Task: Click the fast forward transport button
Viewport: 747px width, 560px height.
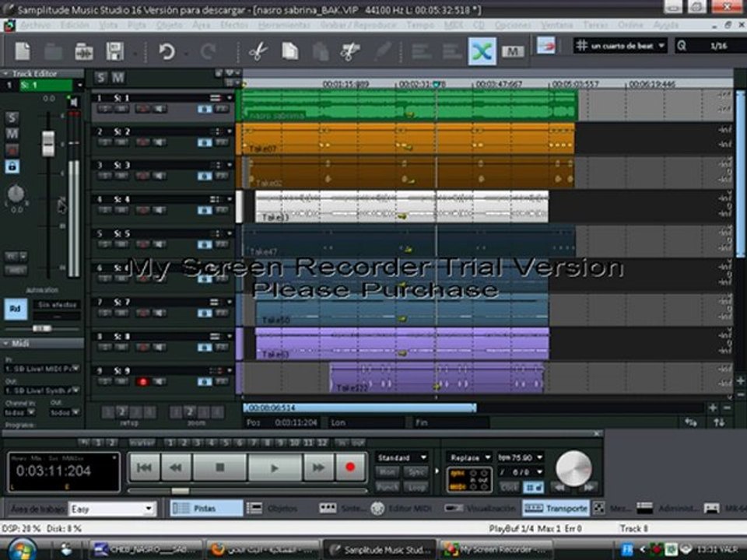Action: 317,467
